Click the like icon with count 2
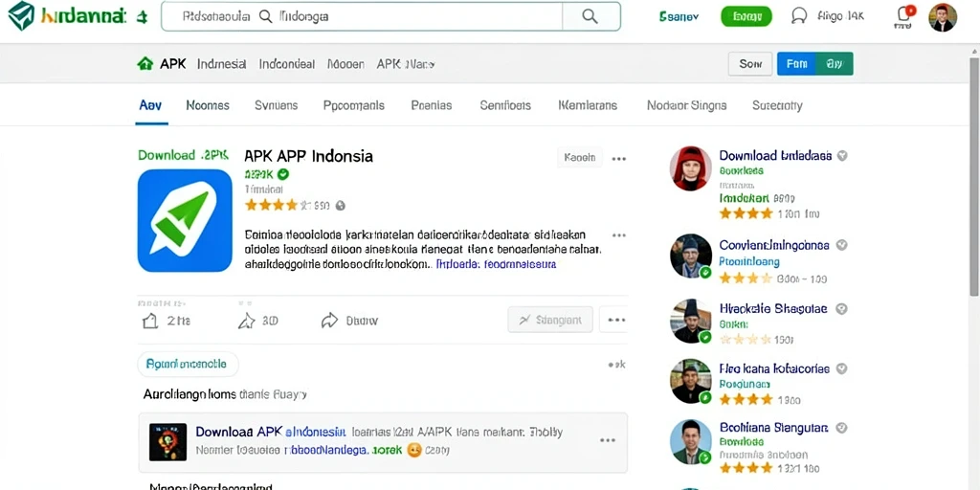Screen dimensions: 980x490 [150, 321]
